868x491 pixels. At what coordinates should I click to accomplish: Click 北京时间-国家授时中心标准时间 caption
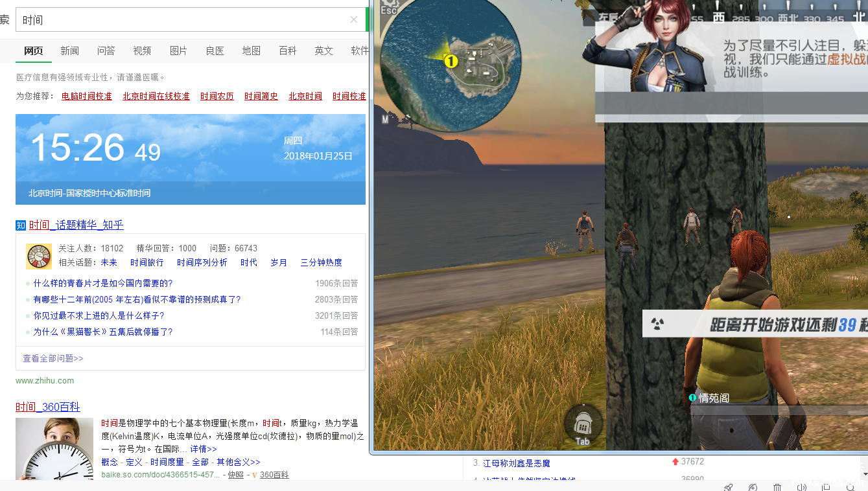(x=89, y=193)
